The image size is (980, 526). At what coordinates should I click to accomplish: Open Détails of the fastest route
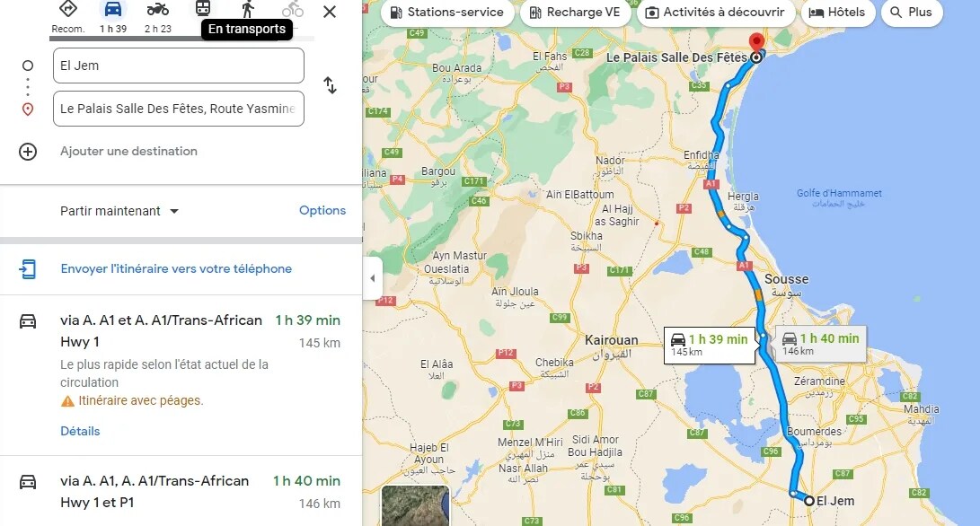[x=80, y=431]
